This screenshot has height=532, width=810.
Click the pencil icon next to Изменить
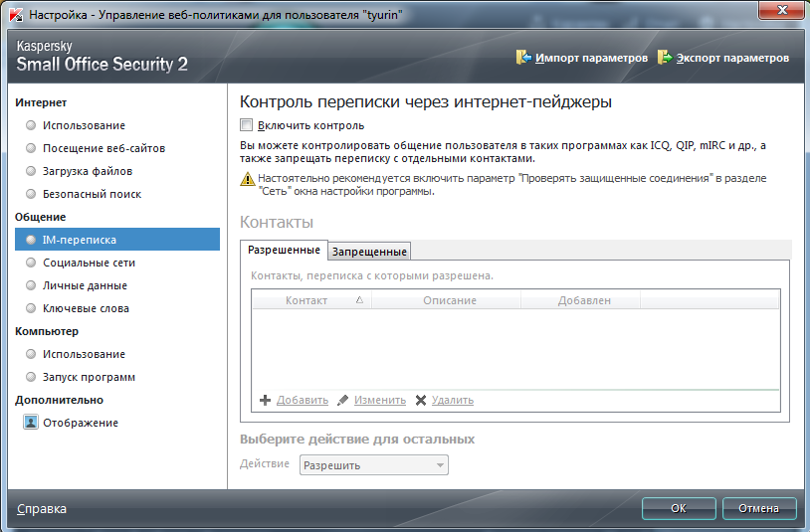[342, 400]
